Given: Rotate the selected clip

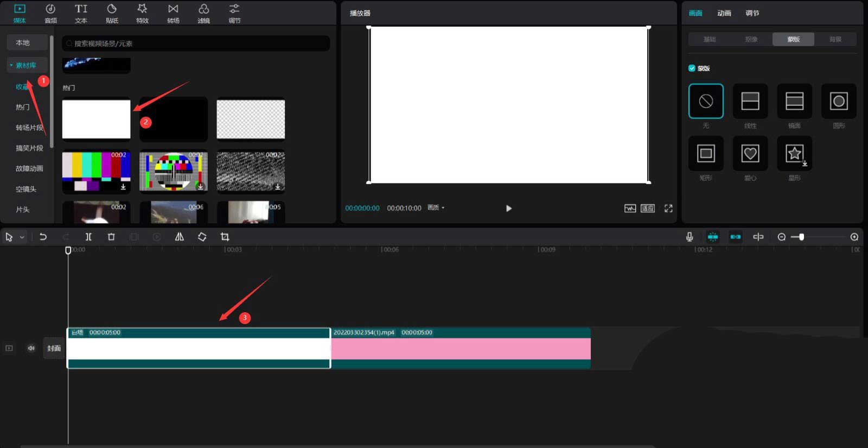Looking at the screenshot, I should [x=202, y=237].
